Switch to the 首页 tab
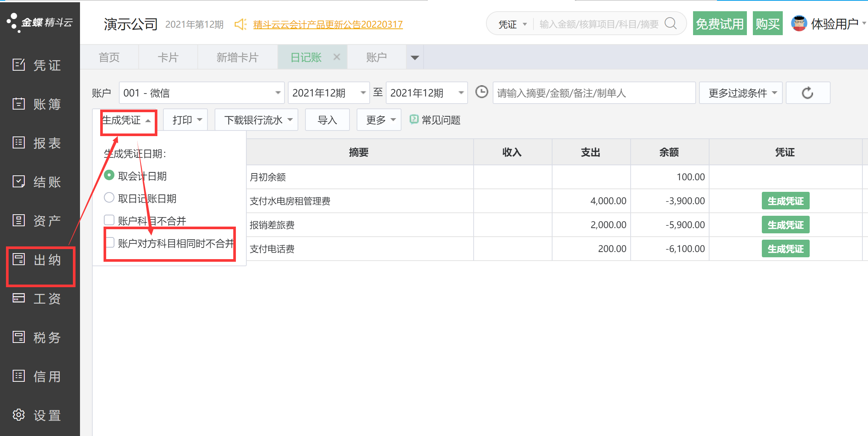The width and height of the screenshot is (868, 436). click(x=109, y=57)
